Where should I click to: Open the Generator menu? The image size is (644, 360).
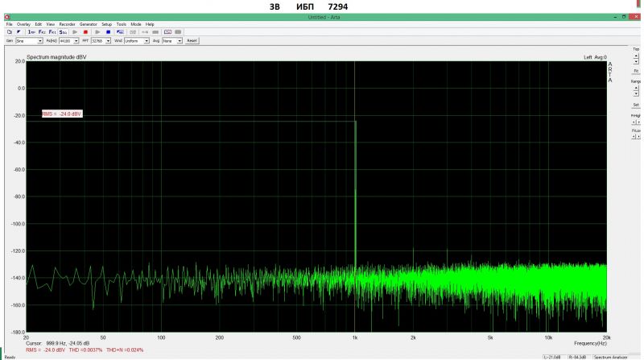click(88, 24)
